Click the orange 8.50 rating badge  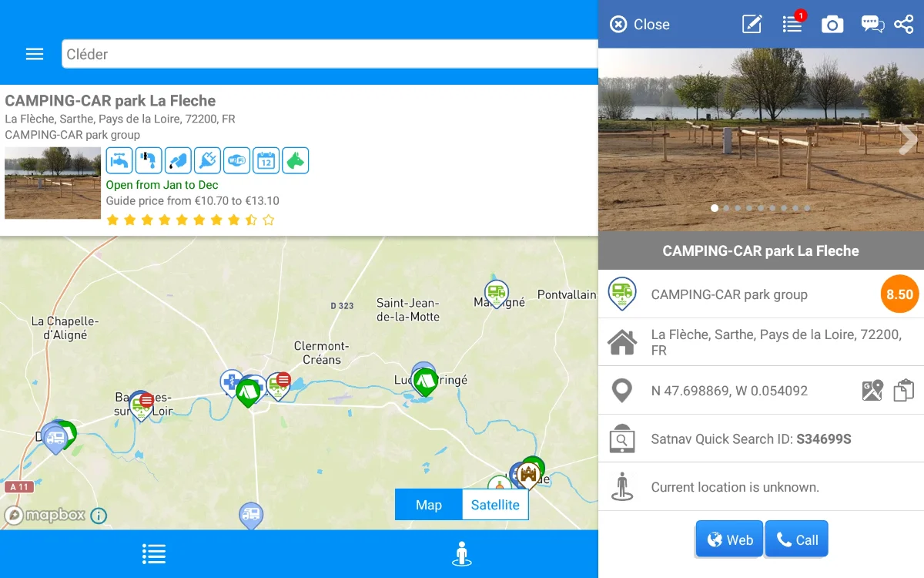tap(899, 294)
